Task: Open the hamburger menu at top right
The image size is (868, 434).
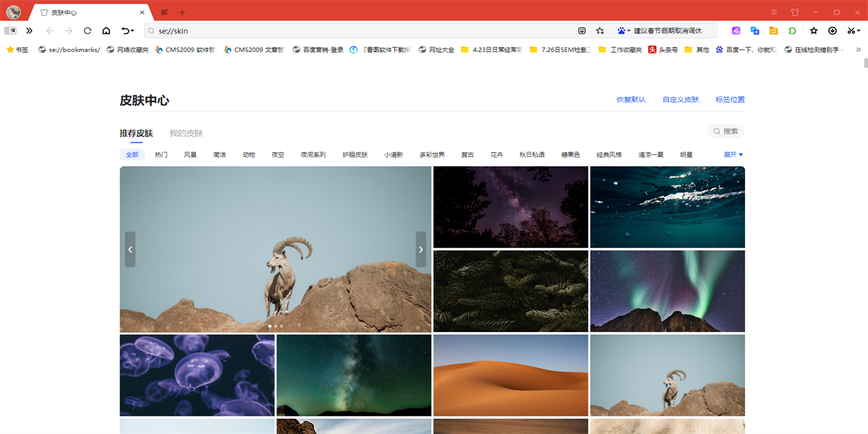Action: click(773, 12)
